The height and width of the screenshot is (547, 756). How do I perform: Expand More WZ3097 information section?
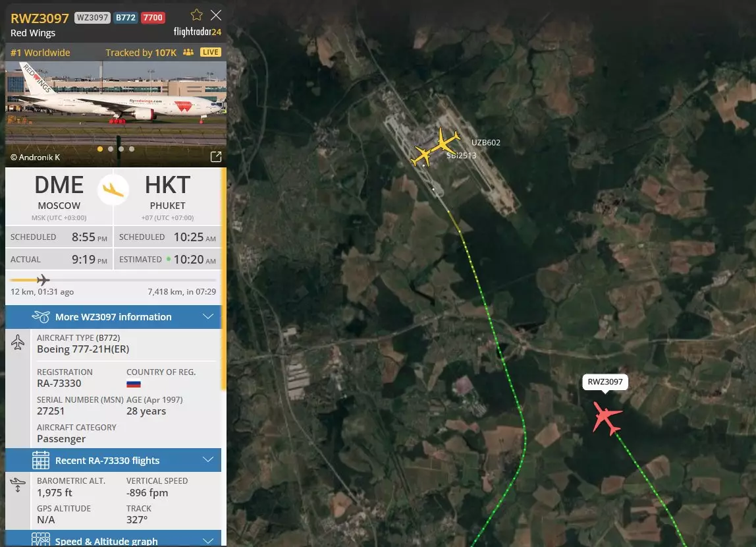coord(113,317)
